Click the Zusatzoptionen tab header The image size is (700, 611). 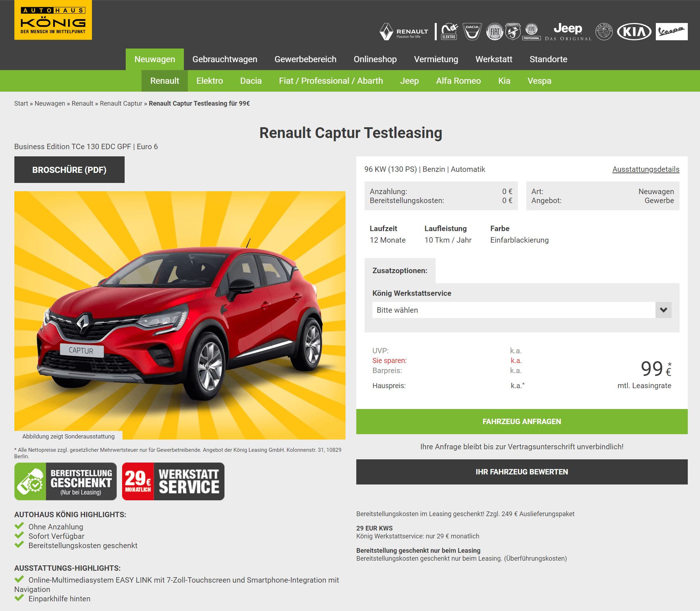(x=400, y=271)
